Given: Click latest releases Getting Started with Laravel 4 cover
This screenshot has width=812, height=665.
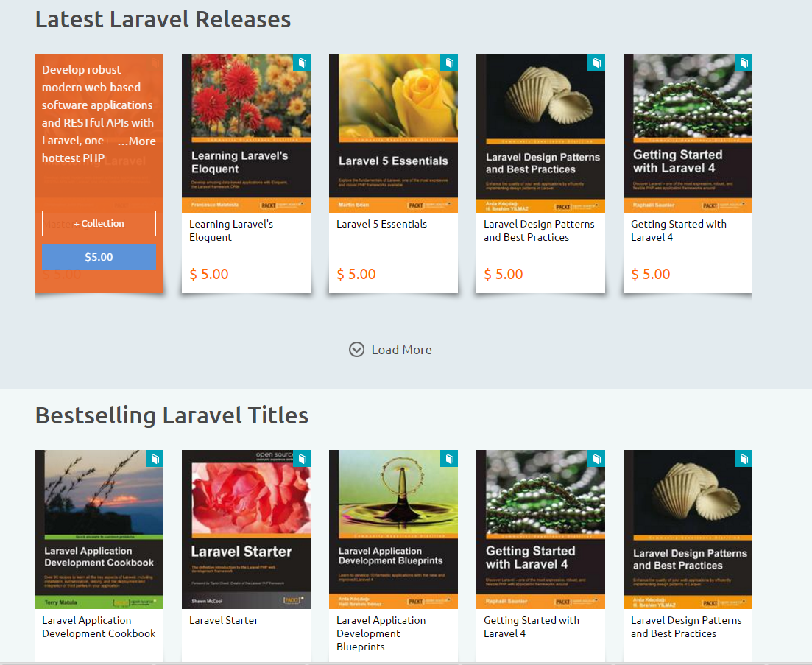Looking at the screenshot, I should pos(688,133).
